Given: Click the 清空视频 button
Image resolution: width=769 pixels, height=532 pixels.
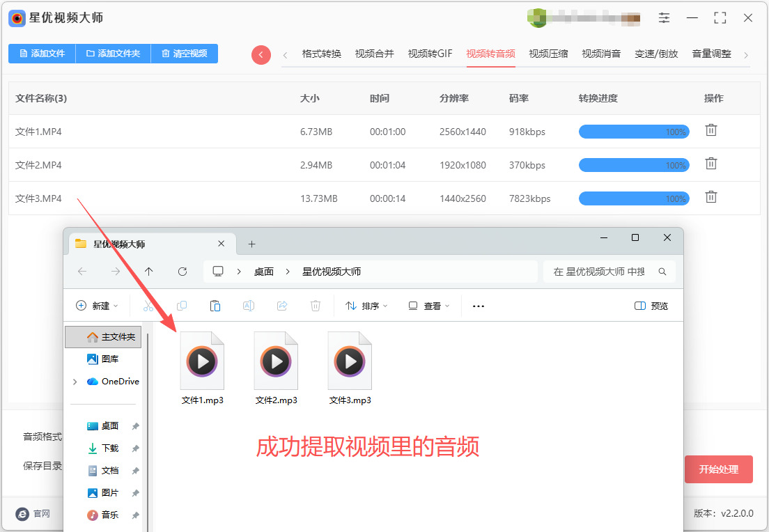Looking at the screenshot, I should [185, 54].
